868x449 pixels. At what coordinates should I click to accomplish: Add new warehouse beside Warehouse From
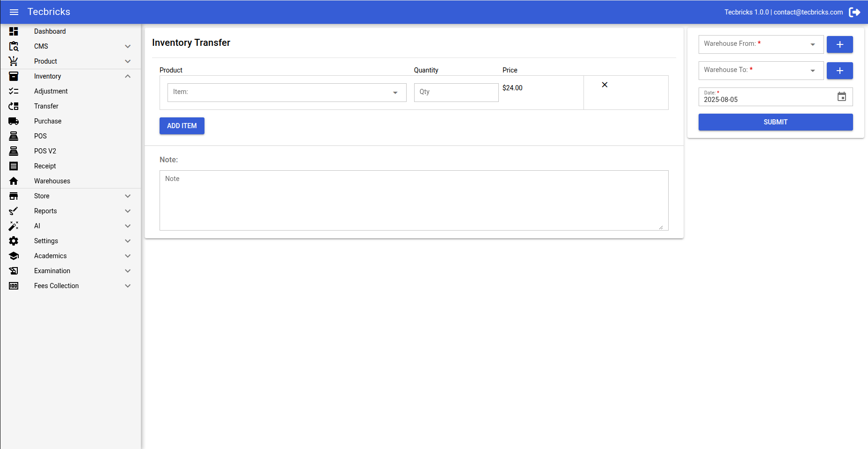tap(839, 44)
